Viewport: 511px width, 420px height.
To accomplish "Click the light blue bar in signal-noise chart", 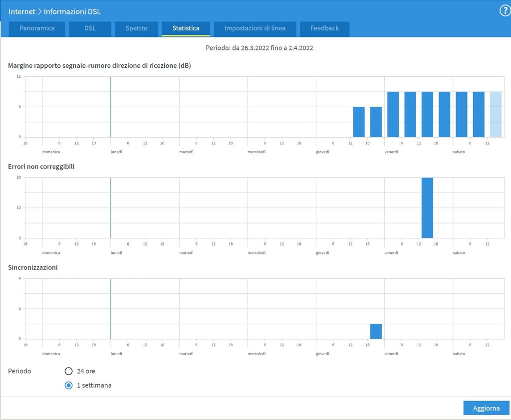I will (x=496, y=114).
